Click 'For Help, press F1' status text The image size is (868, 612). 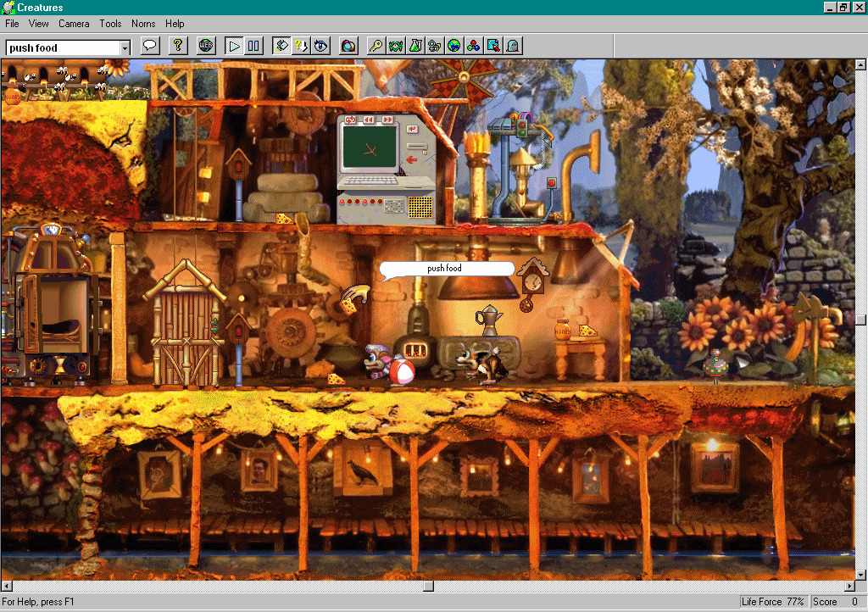(x=38, y=602)
